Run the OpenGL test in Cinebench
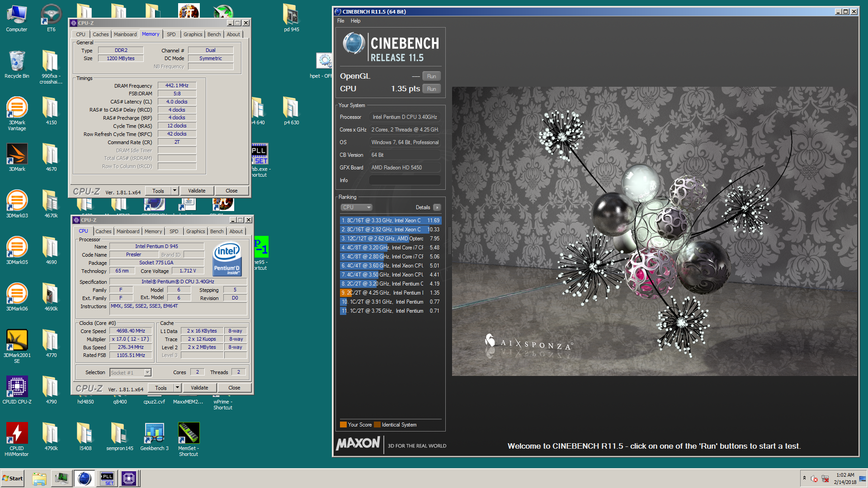 pyautogui.click(x=432, y=76)
